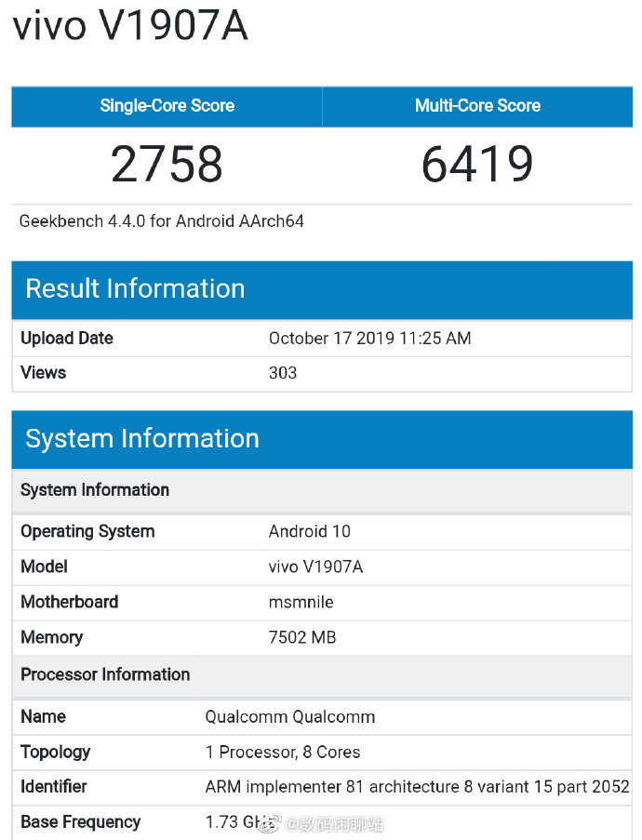Click the multi-core score 6419
Screen dimensions: 642x840
[x=477, y=165]
